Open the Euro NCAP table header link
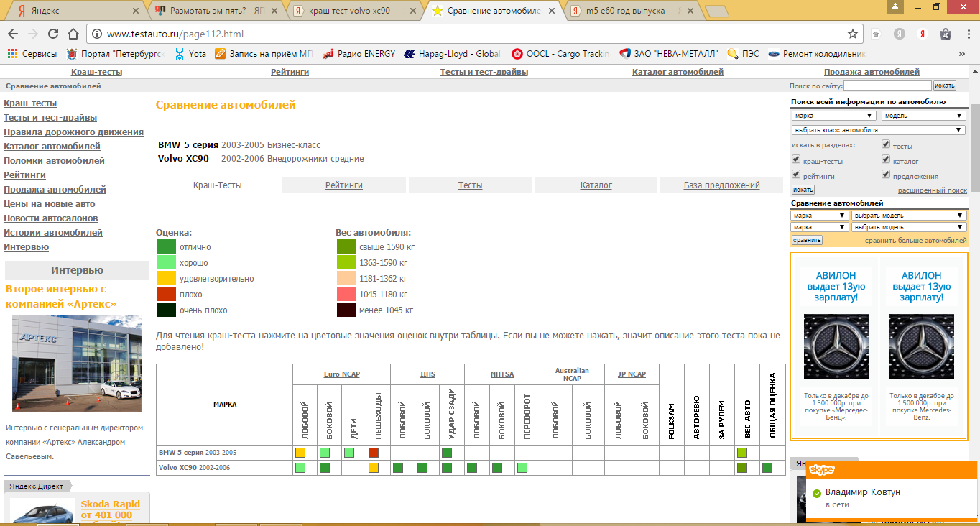This screenshot has height=526, width=980. coord(342,374)
